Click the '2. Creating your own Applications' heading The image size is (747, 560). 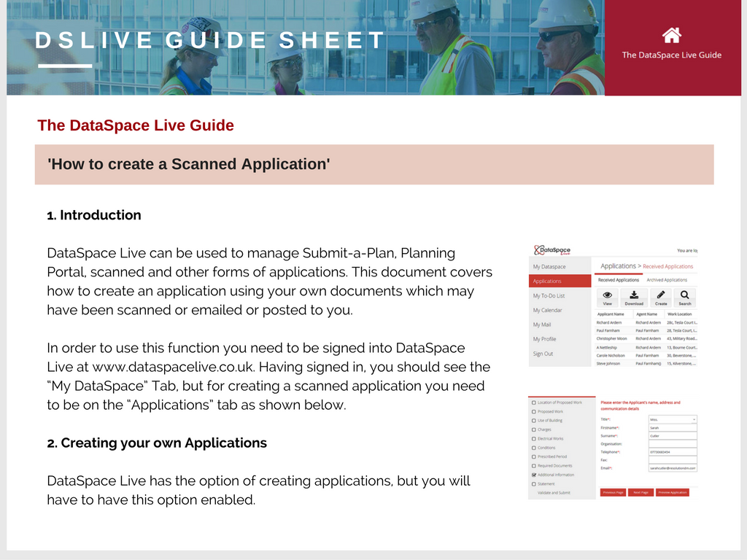click(x=157, y=443)
